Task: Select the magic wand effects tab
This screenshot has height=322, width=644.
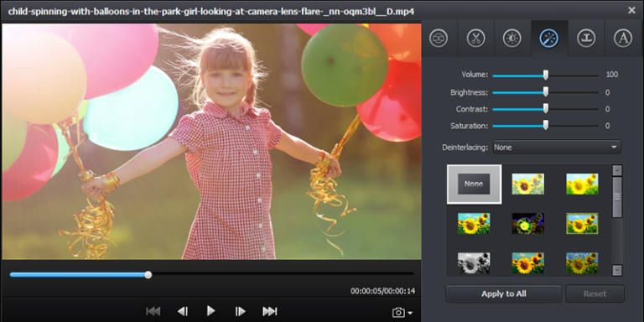Action: coord(549,39)
